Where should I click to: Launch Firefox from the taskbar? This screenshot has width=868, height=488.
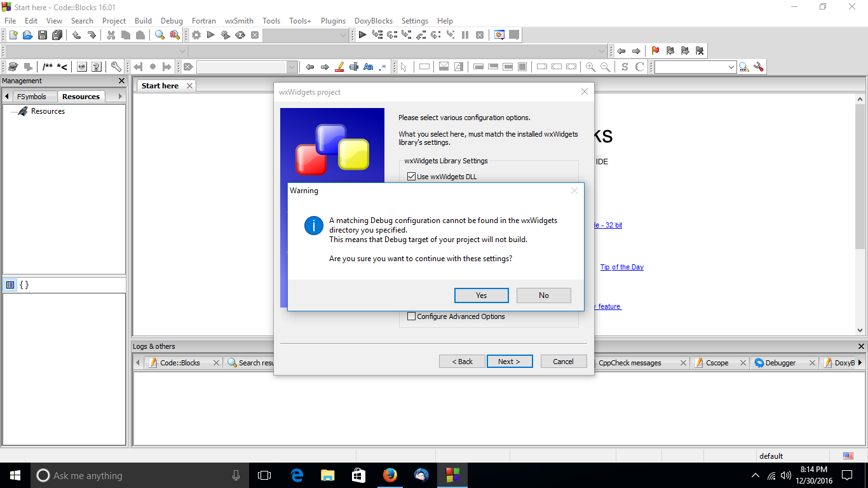pos(390,475)
